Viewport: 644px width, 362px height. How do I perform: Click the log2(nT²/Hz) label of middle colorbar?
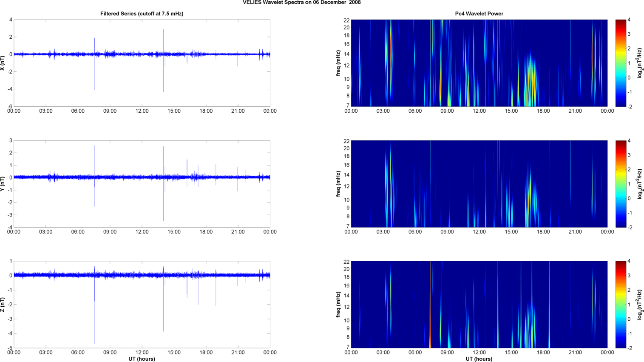(639, 184)
